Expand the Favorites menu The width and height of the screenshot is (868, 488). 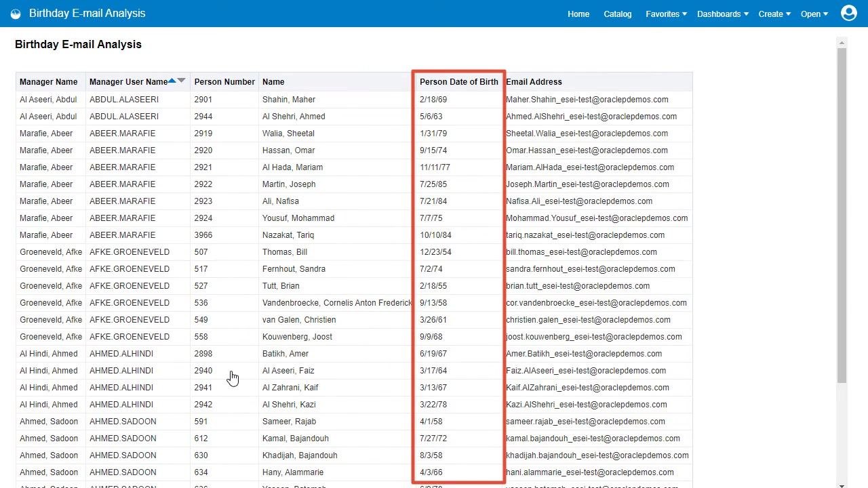coord(667,14)
